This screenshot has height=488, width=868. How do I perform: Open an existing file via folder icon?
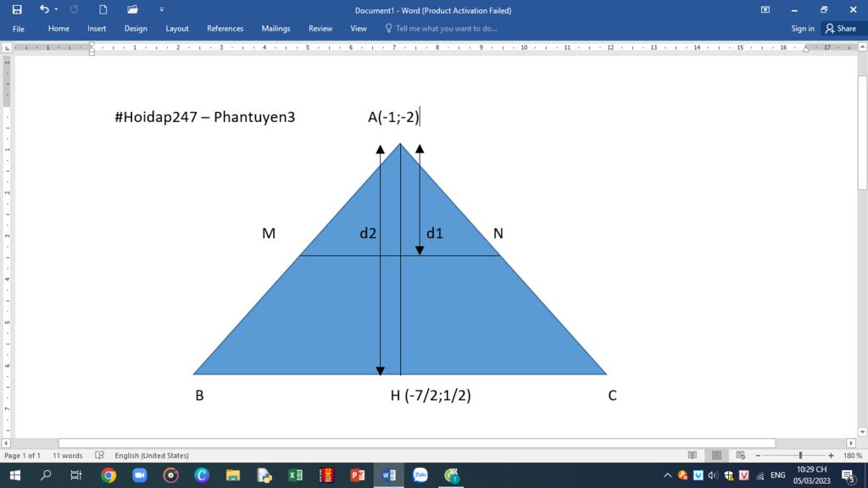[132, 9]
